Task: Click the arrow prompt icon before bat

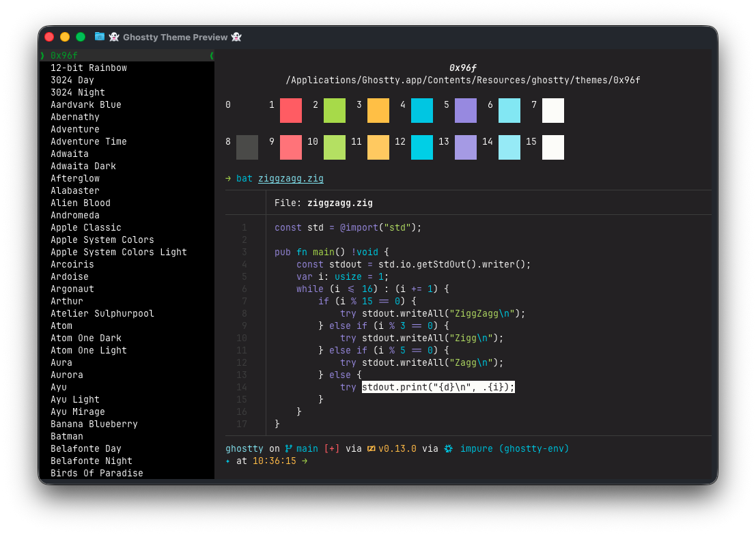Action: 228,178
